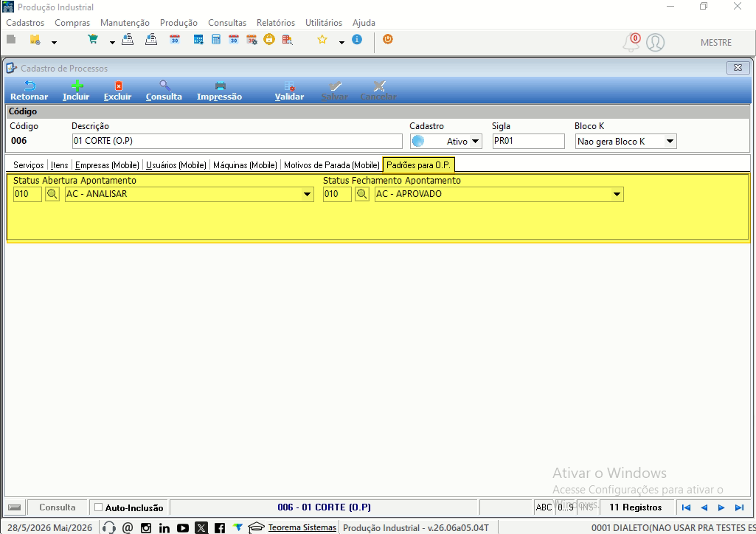Click Status Fechamento code field 010
Viewport: 756px width, 534px height.
pyautogui.click(x=337, y=194)
